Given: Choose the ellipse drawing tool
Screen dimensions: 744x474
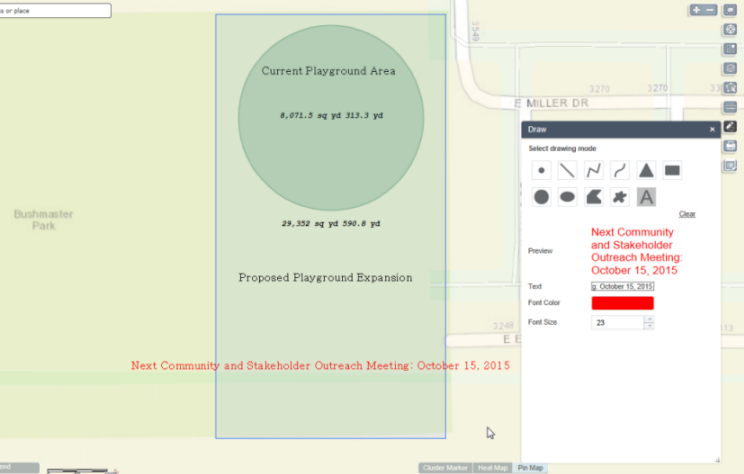Looking at the screenshot, I should [x=567, y=197].
